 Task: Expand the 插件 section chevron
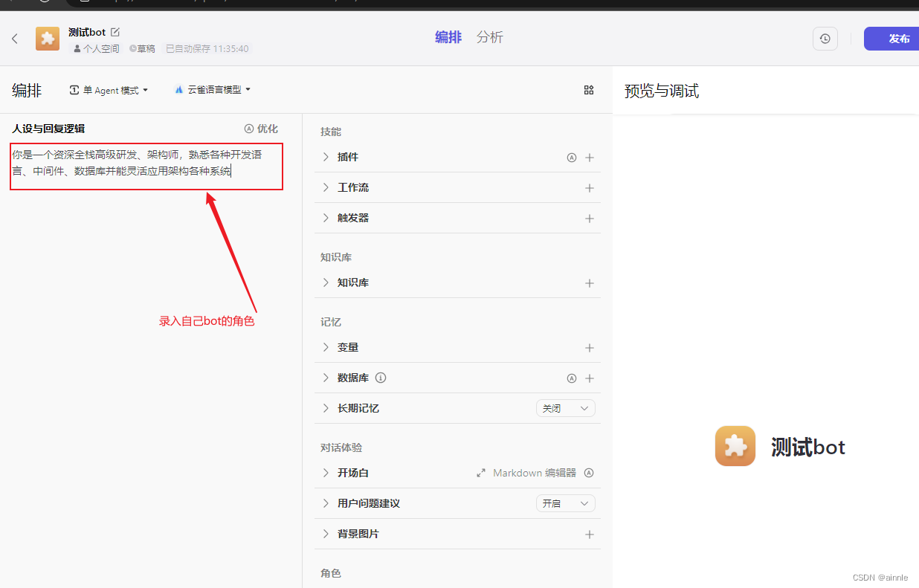click(x=326, y=157)
